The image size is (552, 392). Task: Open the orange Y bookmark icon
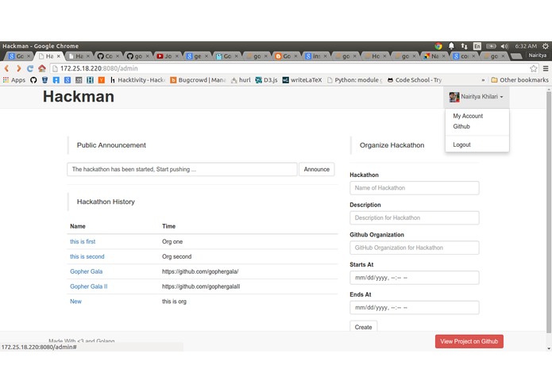tap(102, 80)
